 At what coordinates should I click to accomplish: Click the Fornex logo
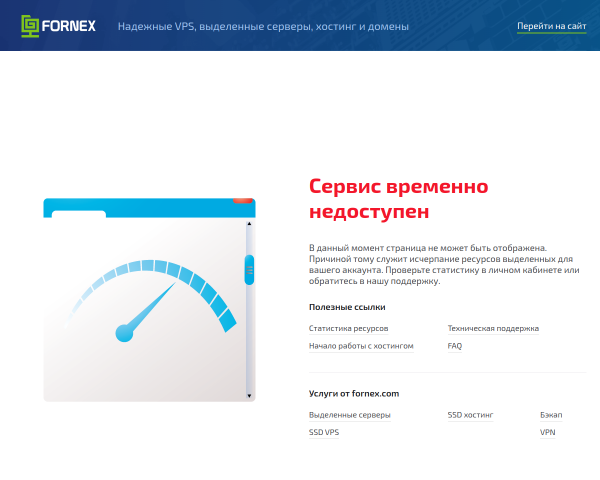pyautogui.click(x=58, y=26)
